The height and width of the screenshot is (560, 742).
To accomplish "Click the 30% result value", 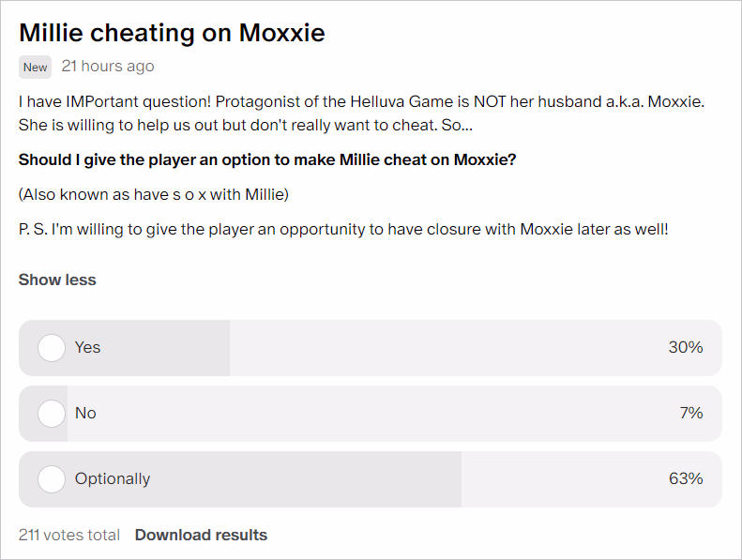I will click(x=686, y=347).
